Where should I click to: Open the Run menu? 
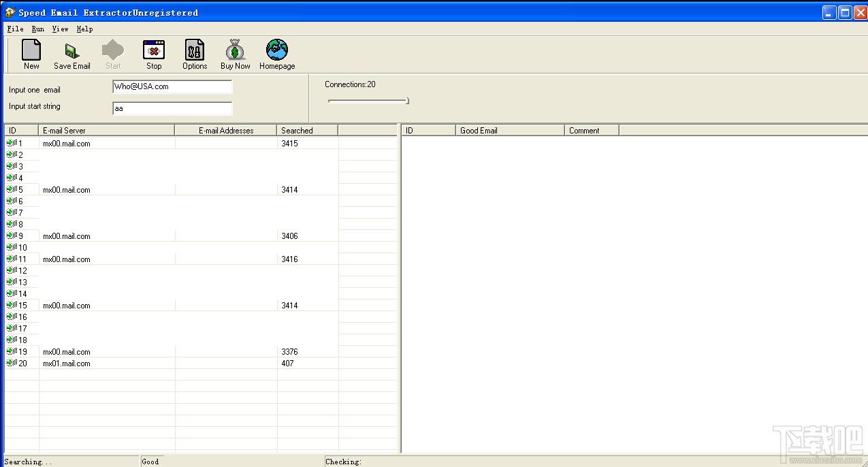click(x=38, y=29)
